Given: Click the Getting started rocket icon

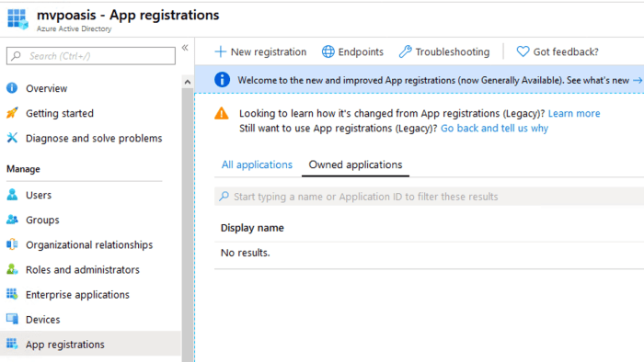Looking at the screenshot, I should tap(12, 113).
